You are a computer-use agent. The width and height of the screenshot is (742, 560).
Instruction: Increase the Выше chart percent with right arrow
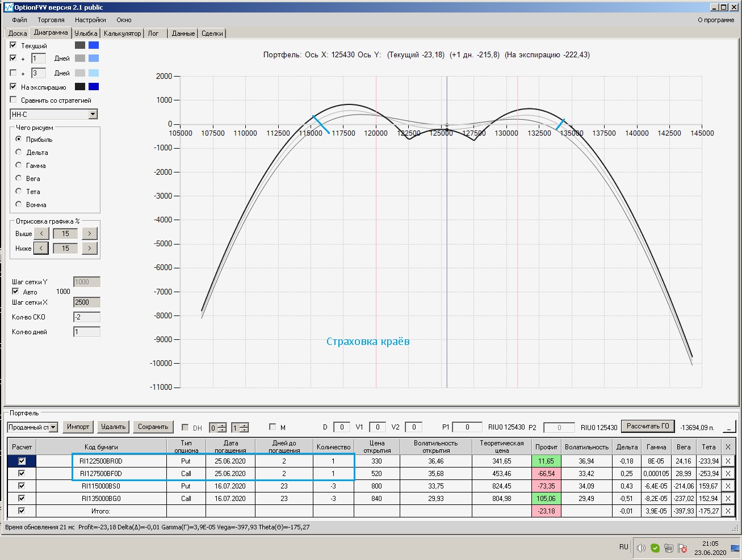pos(90,234)
